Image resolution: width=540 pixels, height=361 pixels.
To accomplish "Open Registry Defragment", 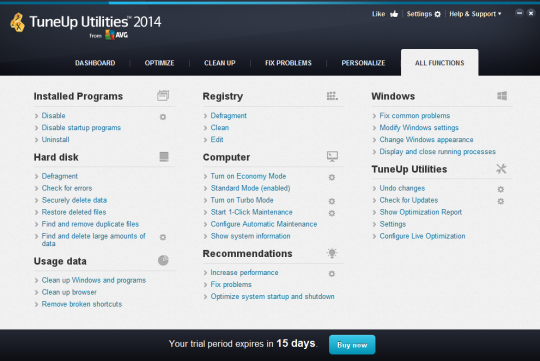I will [229, 116].
